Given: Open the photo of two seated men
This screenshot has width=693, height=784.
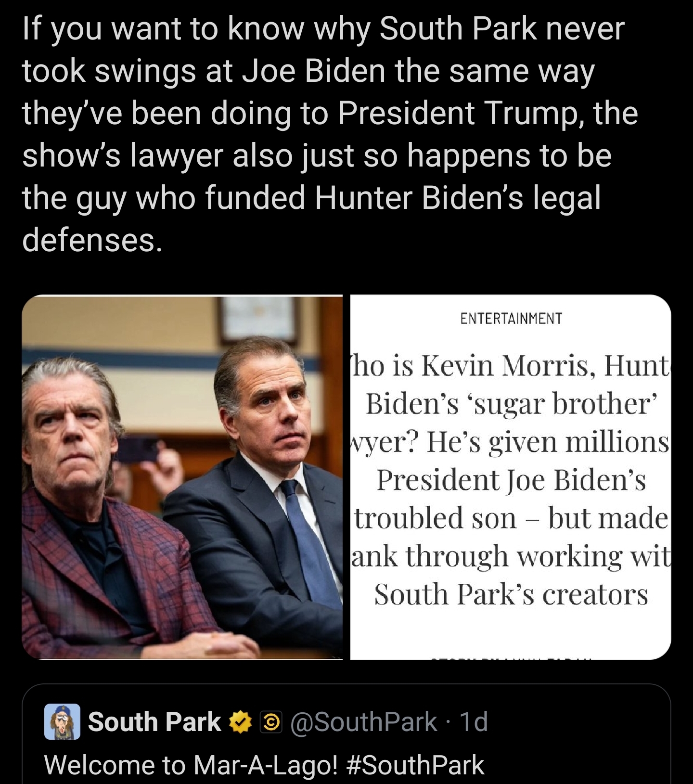Looking at the screenshot, I should point(182,477).
